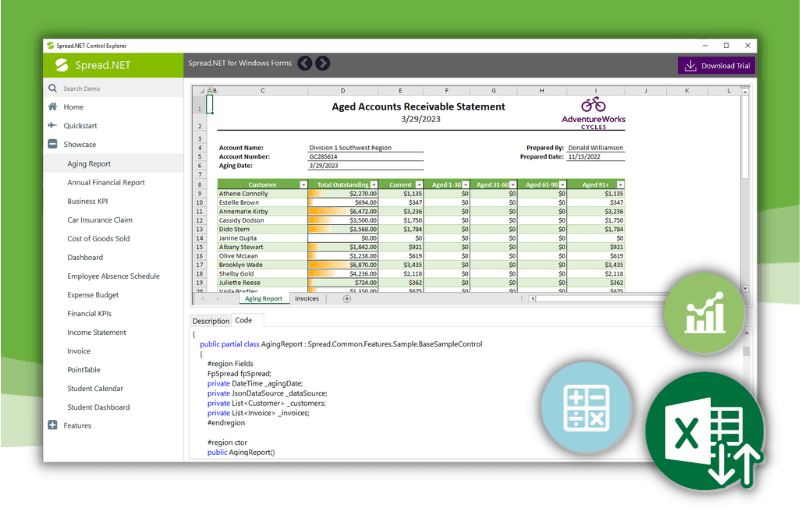The image size is (800, 510).
Task: Expand the Features section
Action: click(53, 425)
